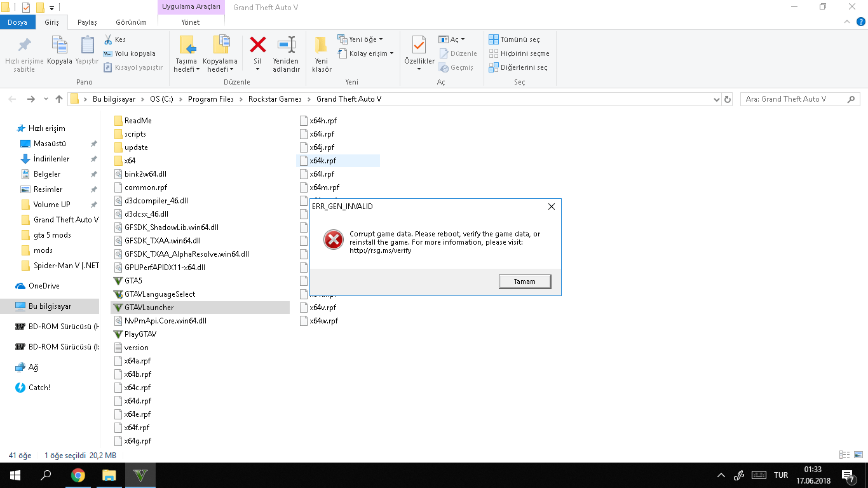The image size is (868, 488).
Task: Switch to large icons view layout
Action: tap(857, 455)
